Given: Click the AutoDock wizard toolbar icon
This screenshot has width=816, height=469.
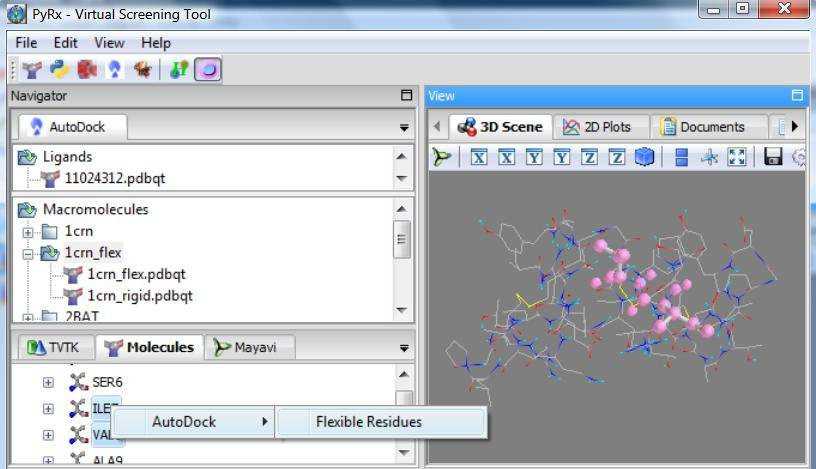Looking at the screenshot, I should [114, 69].
